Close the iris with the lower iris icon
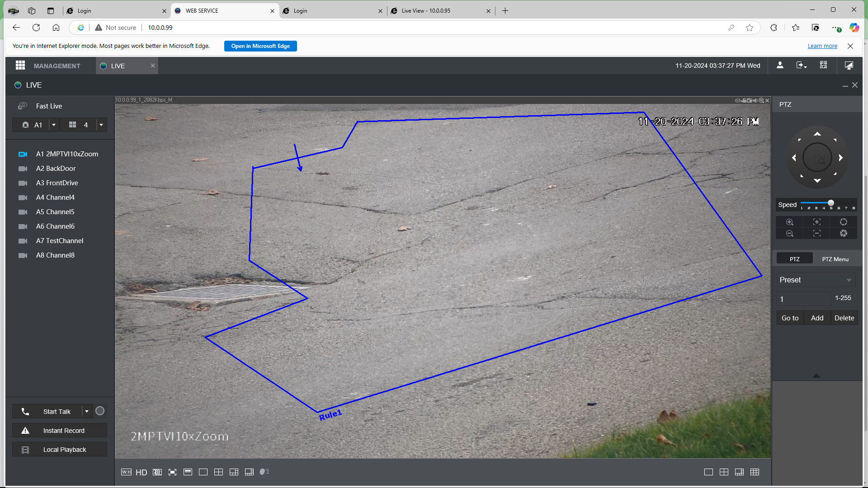Image resolution: width=868 pixels, height=488 pixels. pos(843,233)
